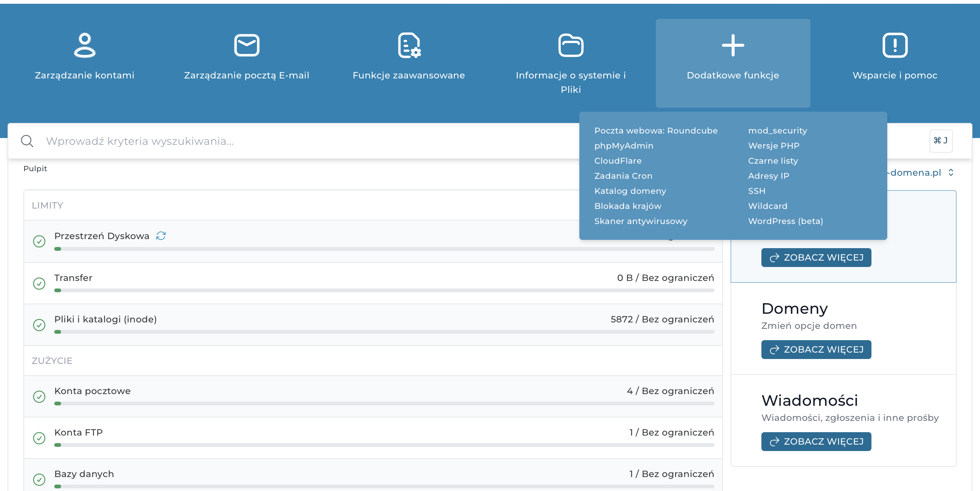980x491 pixels.
Task: Click the Funkcje zaawansowane document-gear icon
Action: [x=409, y=45]
